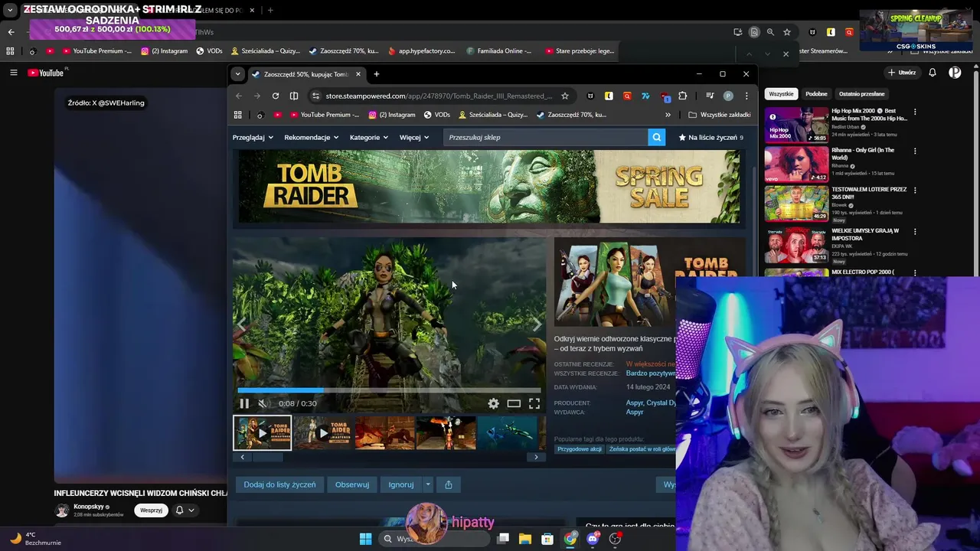This screenshot has height=551, width=980.
Task: Close the find bar in back Chrome window
Action: pyautogui.click(x=786, y=54)
